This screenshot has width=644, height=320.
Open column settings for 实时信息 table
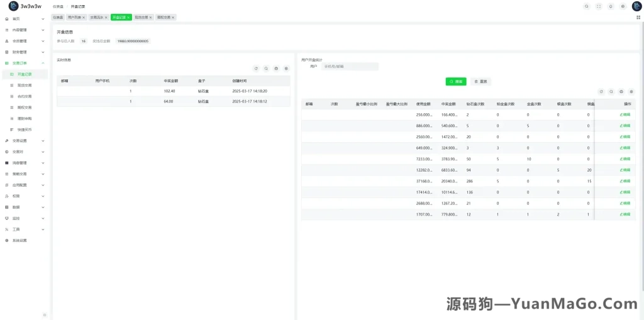(x=287, y=69)
